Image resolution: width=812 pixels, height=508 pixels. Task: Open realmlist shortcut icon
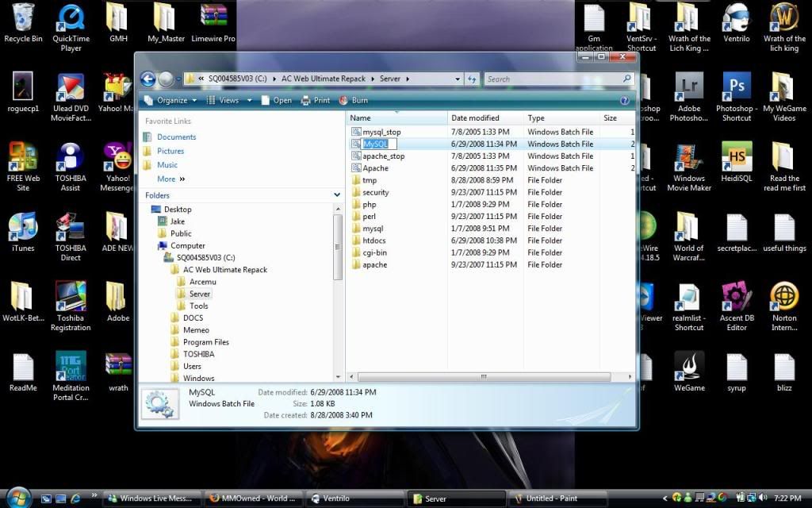coord(689,307)
